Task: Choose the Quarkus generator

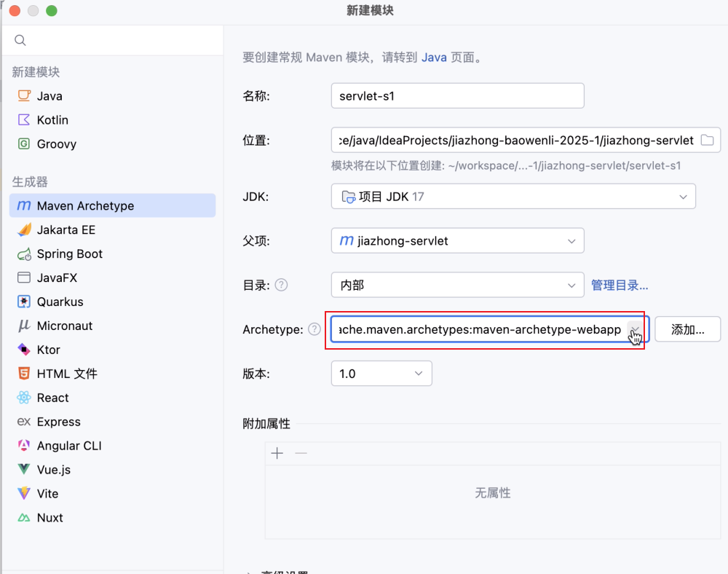Action: pos(112,302)
